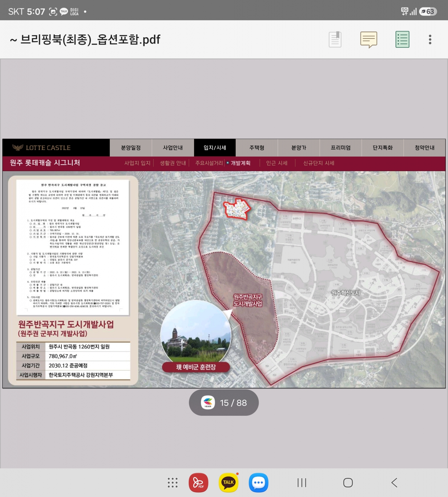448x497 pixels.
Task: Go to 인근 시세 sub-menu
Action: click(x=277, y=163)
